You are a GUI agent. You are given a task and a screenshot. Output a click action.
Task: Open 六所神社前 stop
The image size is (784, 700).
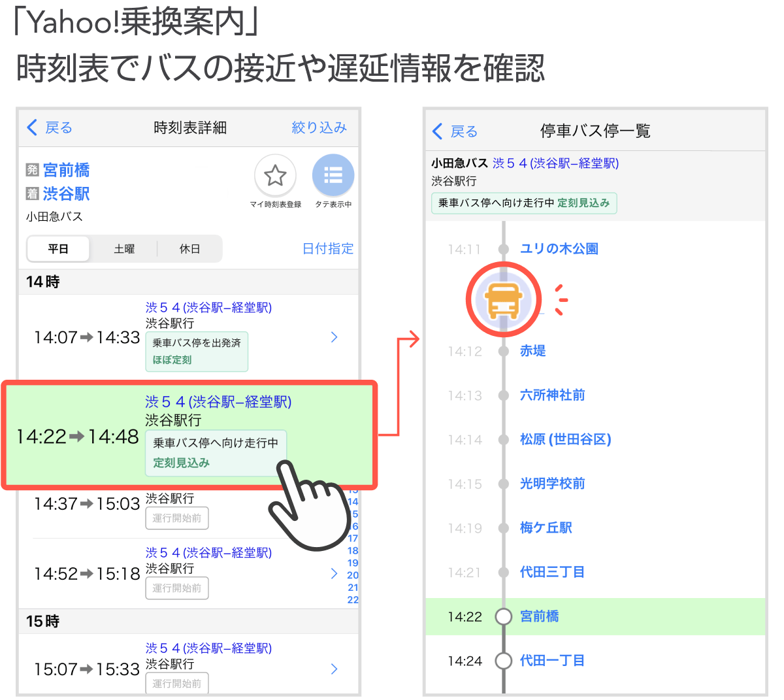[x=553, y=395]
